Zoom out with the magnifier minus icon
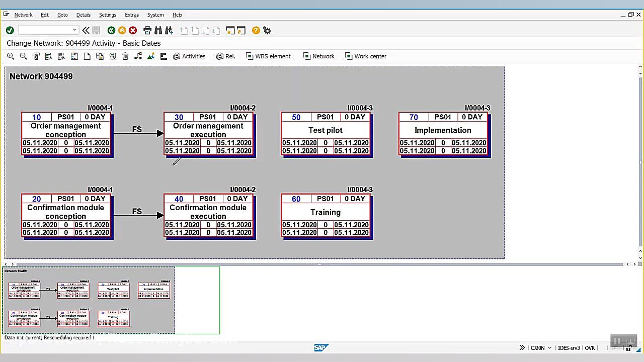 click(23, 56)
